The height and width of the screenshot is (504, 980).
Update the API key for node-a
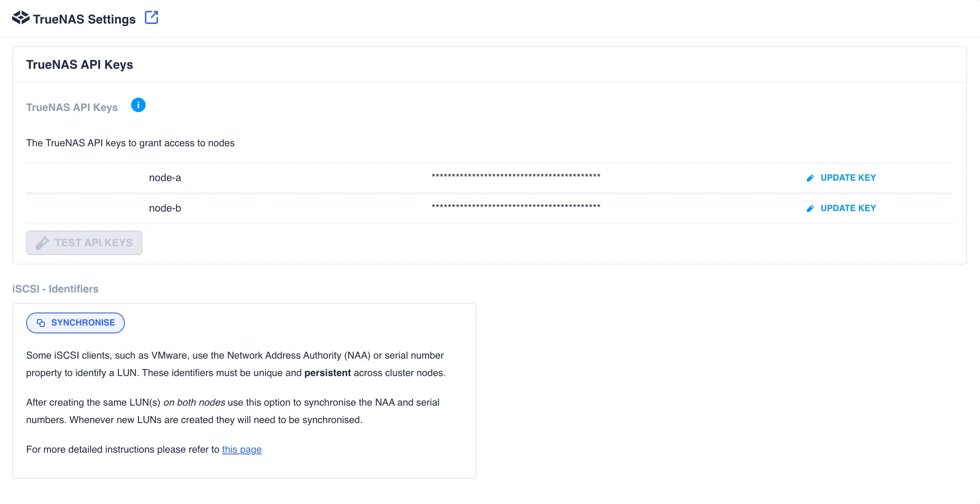(x=848, y=178)
